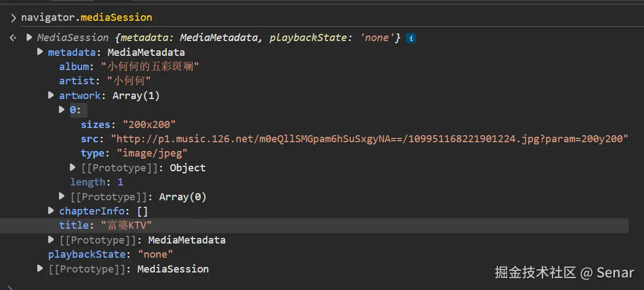Click the console input prompt chevron

(x=13, y=18)
